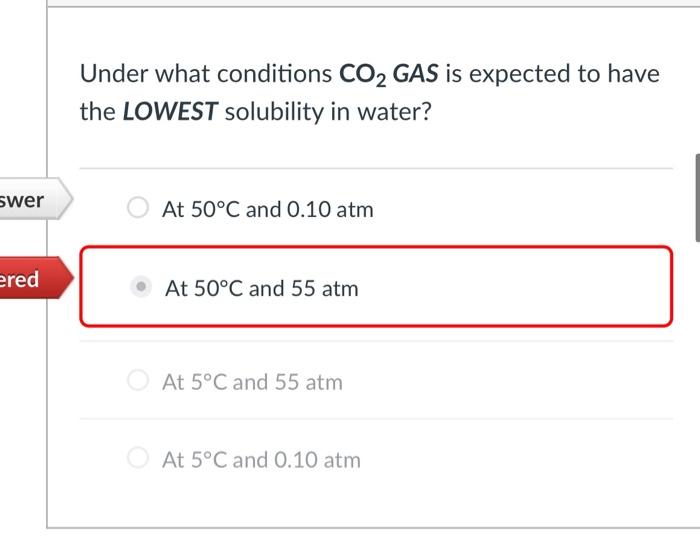Click the answer text 'At 50°C and 55 atm'

click(x=261, y=289)
